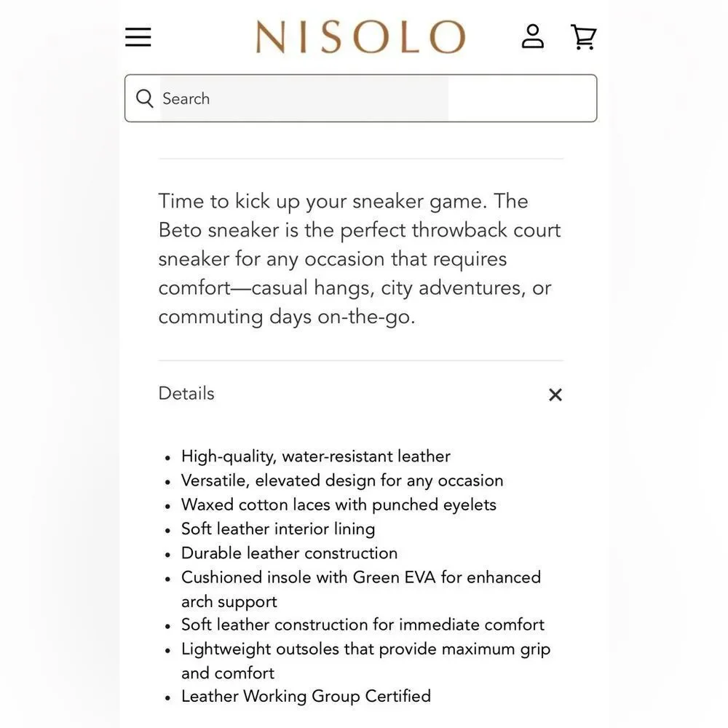Click the divider line below the search bar
The height and width of the screenshot is (728, 728).
tap(361, 159)
